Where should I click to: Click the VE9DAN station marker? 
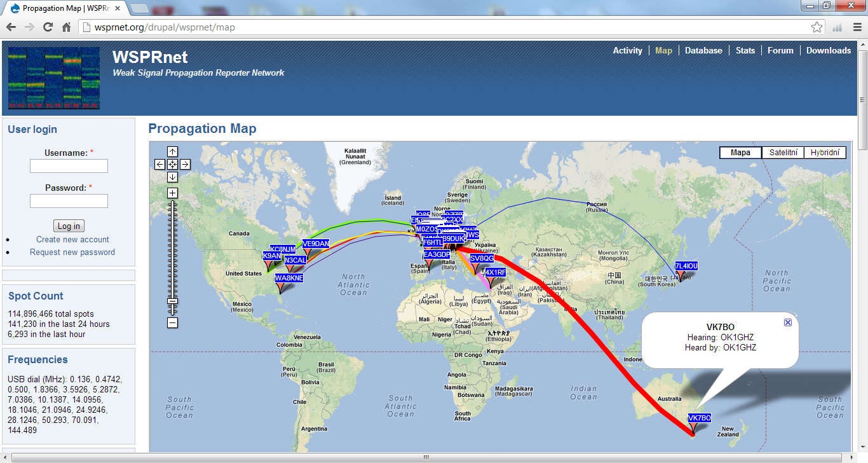(316, 244)
